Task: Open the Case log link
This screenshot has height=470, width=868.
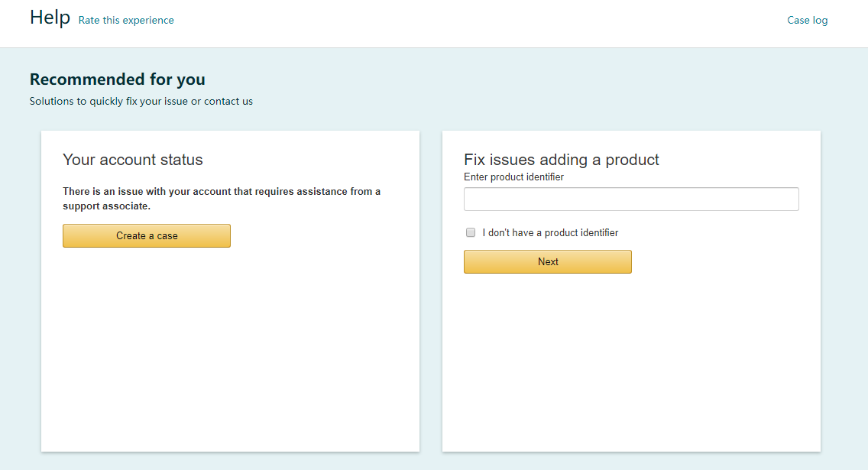Action: [807, 21]
